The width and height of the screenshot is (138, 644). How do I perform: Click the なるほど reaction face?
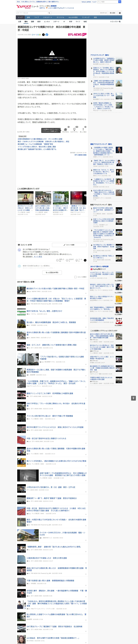click(67, 260)
